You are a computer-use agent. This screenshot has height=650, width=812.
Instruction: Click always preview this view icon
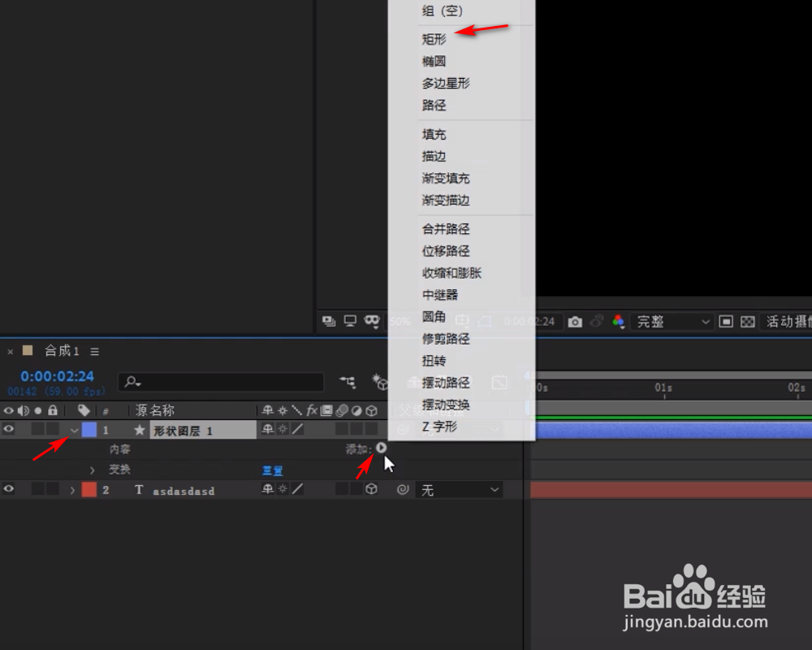coord(329,322)
